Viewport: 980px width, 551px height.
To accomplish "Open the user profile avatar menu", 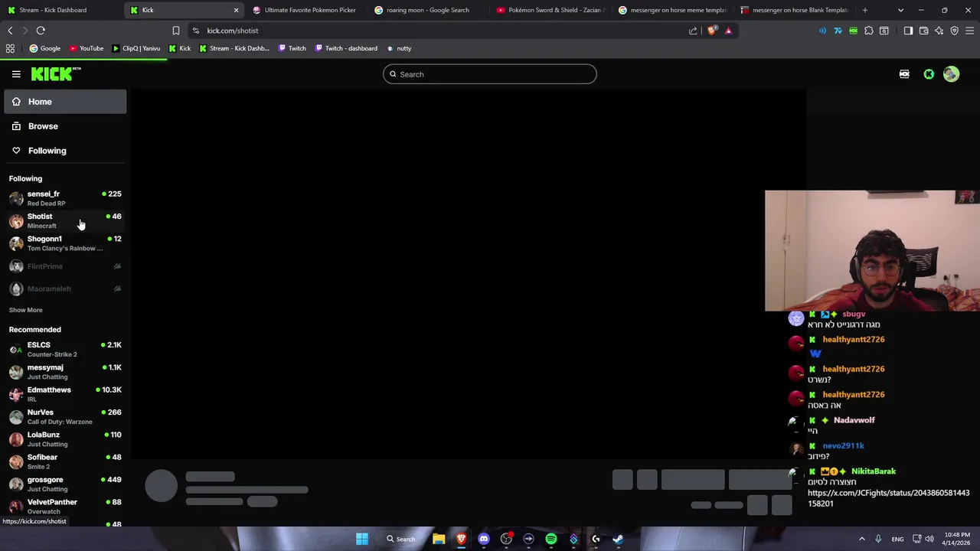I will [x=951, y=74].
